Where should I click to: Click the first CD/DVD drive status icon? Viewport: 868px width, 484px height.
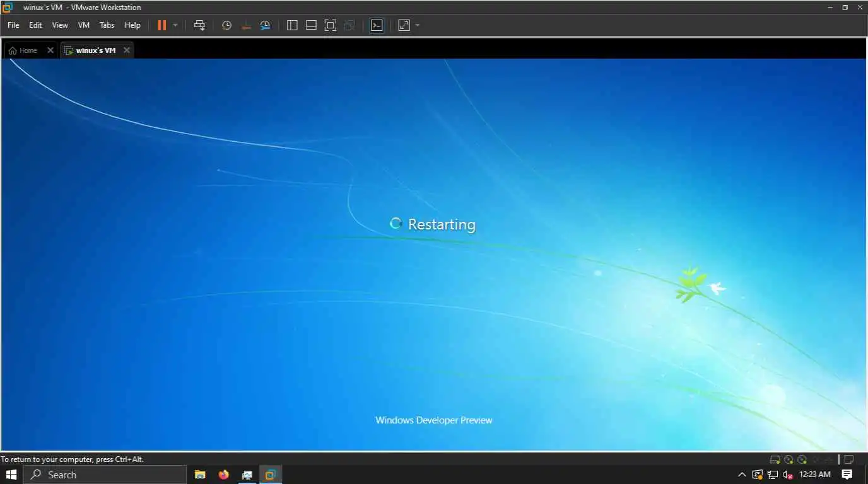[x=789, y=459]
